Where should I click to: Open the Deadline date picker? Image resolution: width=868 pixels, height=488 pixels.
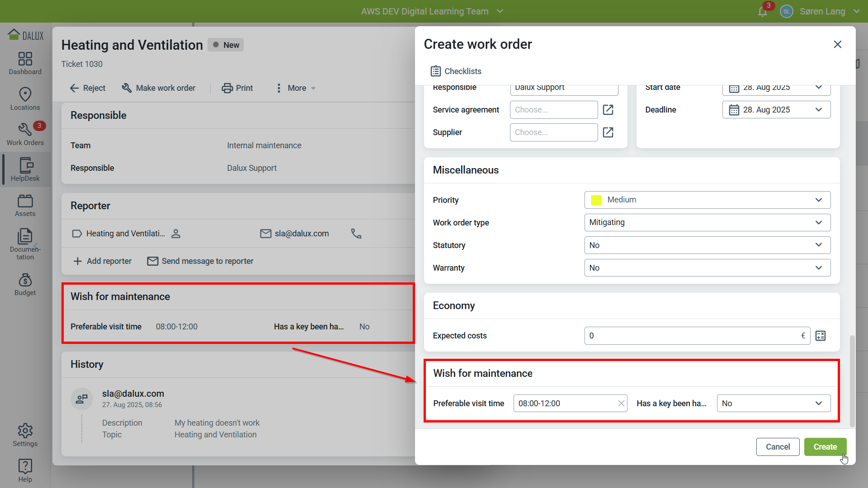pos(776,110)
